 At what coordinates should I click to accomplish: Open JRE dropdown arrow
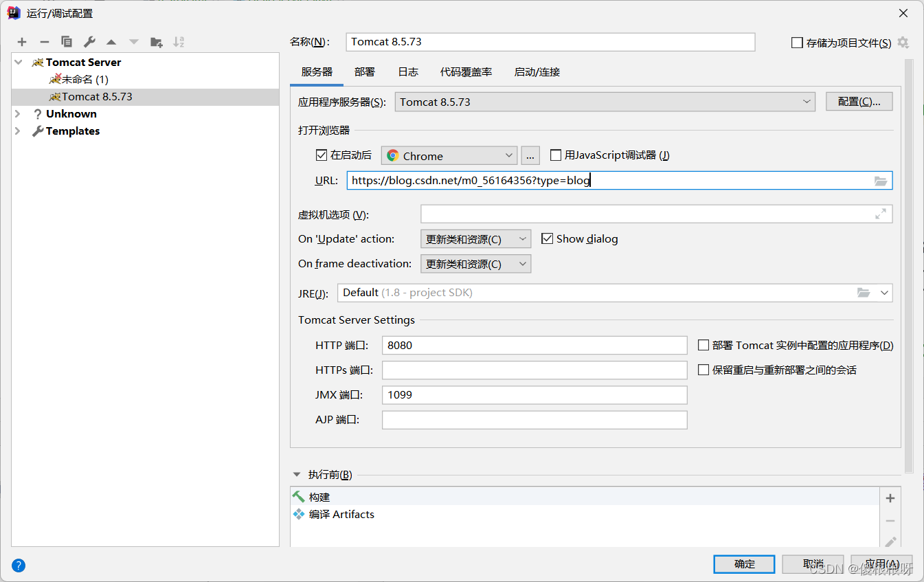884,293
